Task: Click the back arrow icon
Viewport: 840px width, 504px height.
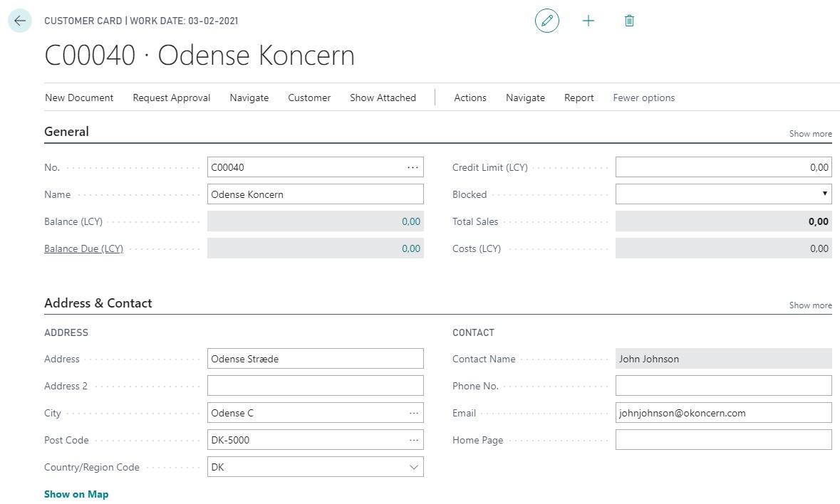Action: click(20, 21)
